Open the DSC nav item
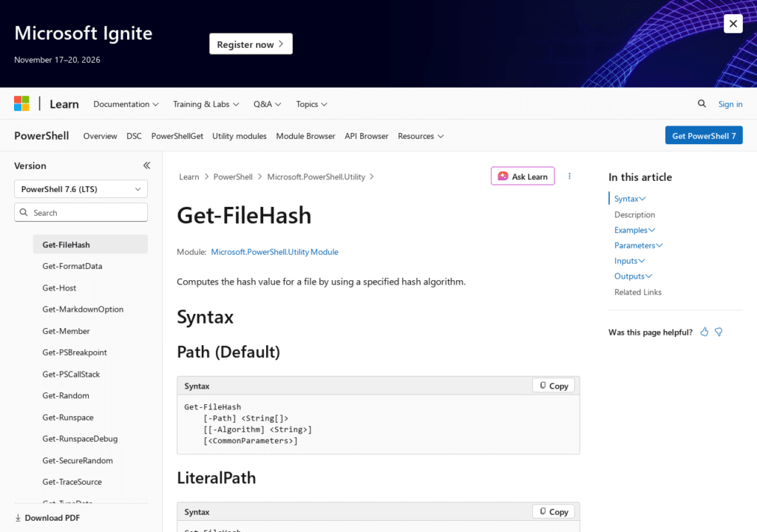The height and width of the screenshot is (532, 757). coord(135,136)
